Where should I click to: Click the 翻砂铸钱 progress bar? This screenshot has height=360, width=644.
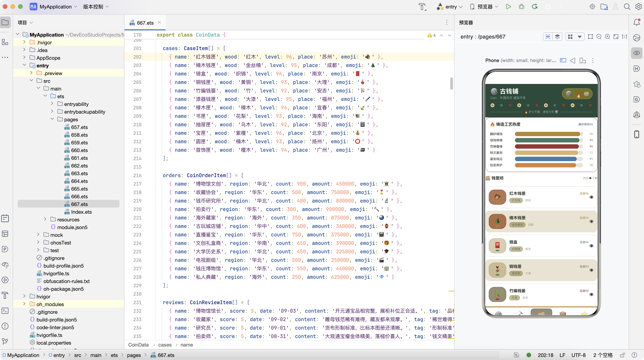[x=549, y=134]
